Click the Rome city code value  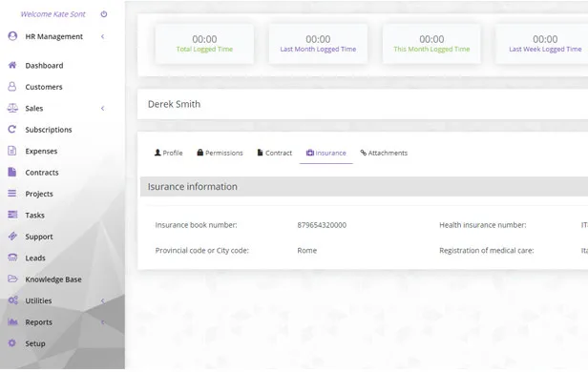pos(306,250)
